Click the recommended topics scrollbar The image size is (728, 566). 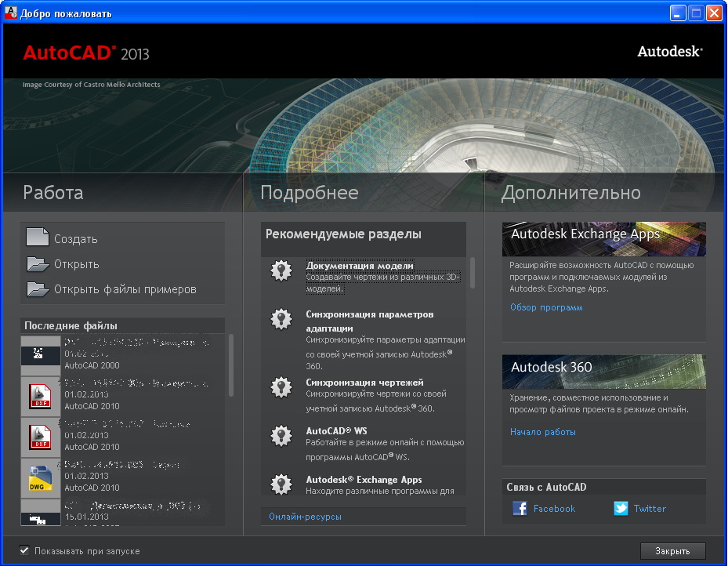tap(473, 273)
